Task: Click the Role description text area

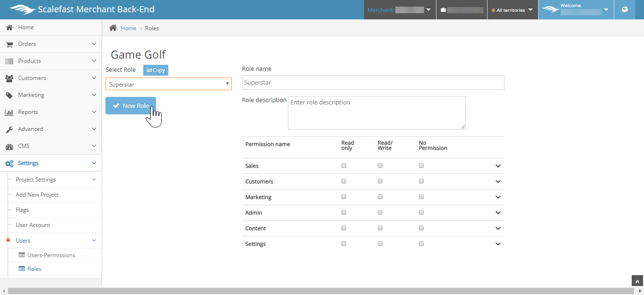Action: 376,113
